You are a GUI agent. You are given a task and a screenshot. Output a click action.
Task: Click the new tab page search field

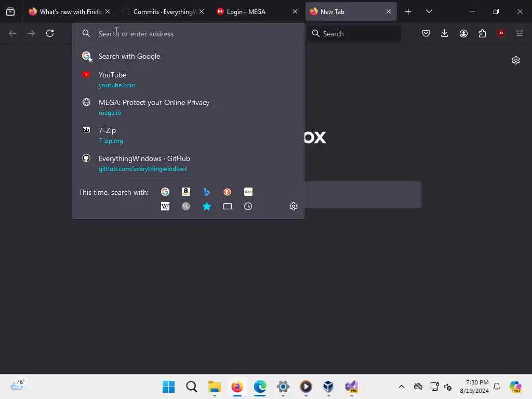click(363, 195)
